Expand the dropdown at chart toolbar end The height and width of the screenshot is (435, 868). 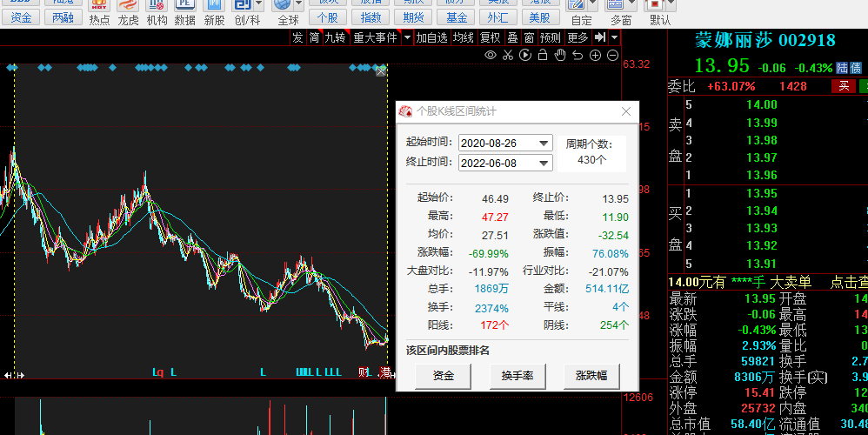click(614, 37)
